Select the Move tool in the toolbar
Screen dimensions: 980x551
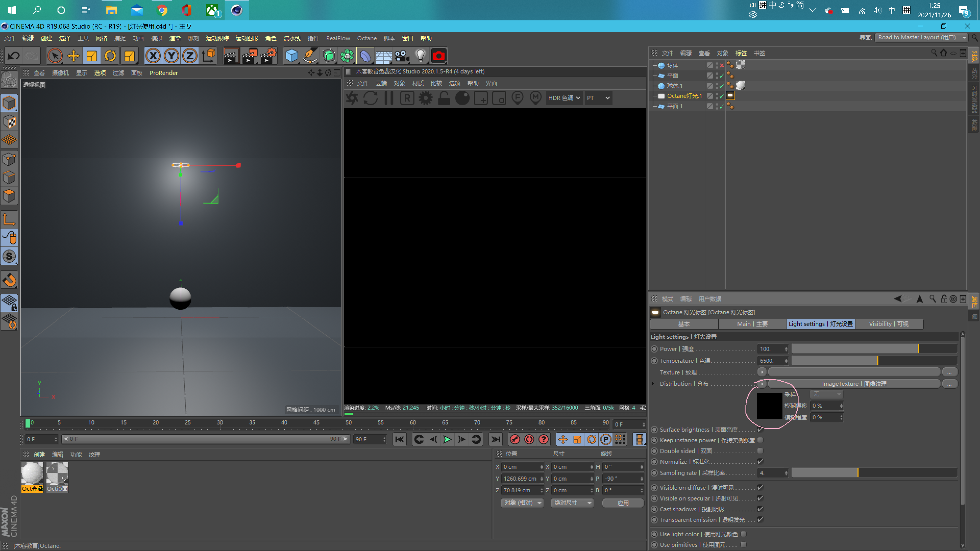click(x=73, y=56)
